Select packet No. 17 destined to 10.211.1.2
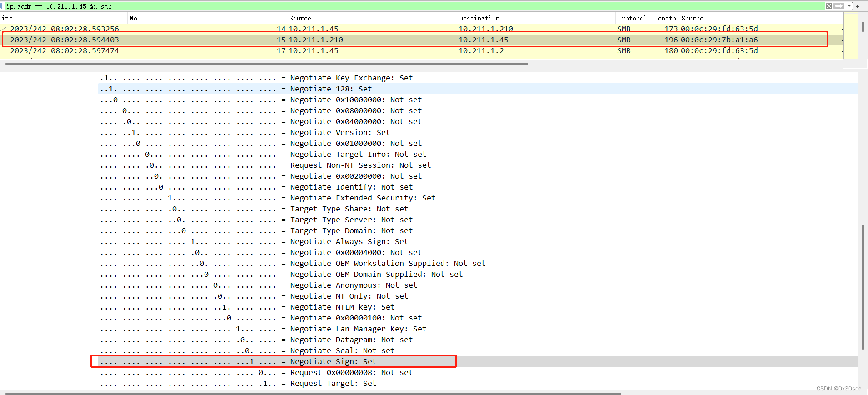The height and width of the screenshot is (395, 868). coord(422,51)
